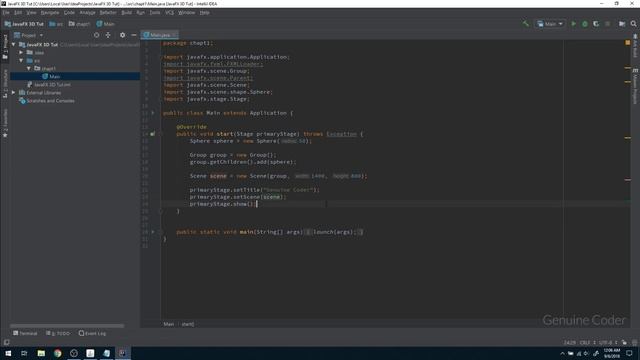
Task: Open the Edit menu
Action: pos(18,13)
